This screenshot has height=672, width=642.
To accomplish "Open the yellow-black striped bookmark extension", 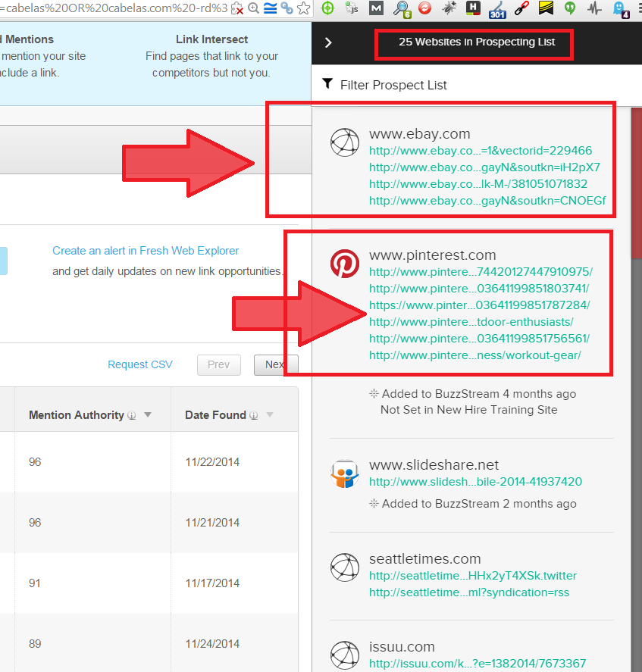I will click(x=546, y=8).
